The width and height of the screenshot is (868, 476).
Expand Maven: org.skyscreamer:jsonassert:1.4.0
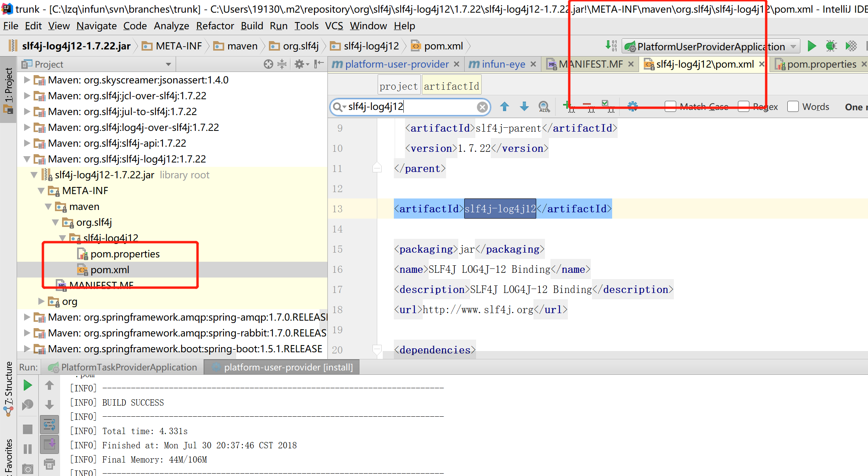[x=27, y=80]
